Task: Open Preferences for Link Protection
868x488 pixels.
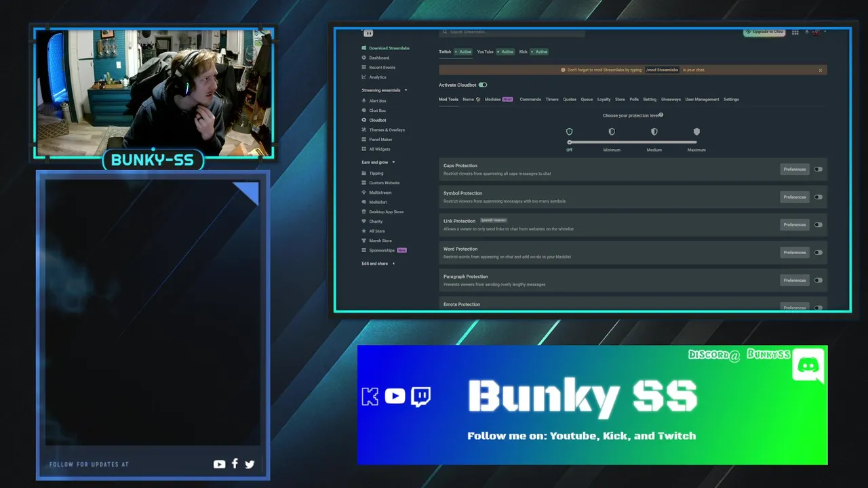Action: [x=795, y=224]
